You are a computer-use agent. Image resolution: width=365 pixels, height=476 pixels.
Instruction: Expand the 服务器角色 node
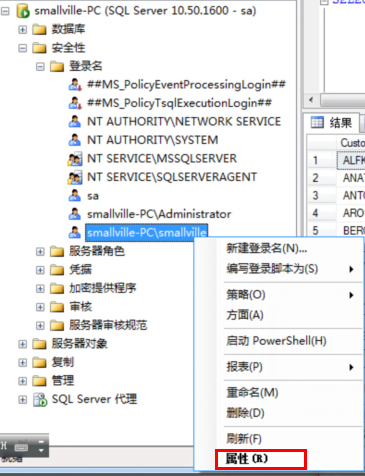point(40,251)
